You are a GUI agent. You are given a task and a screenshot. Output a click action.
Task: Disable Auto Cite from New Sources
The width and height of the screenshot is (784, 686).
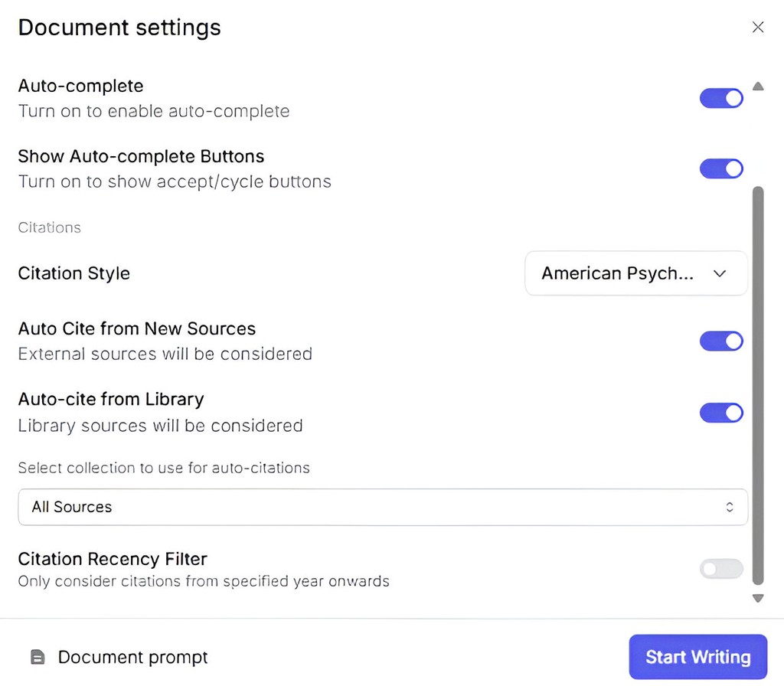[720, 341]
